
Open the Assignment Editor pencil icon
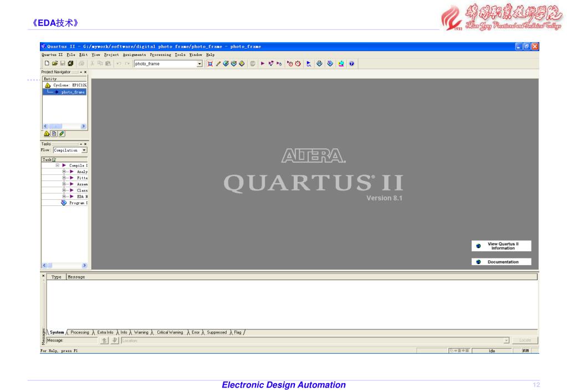click(x=218, y=64)
